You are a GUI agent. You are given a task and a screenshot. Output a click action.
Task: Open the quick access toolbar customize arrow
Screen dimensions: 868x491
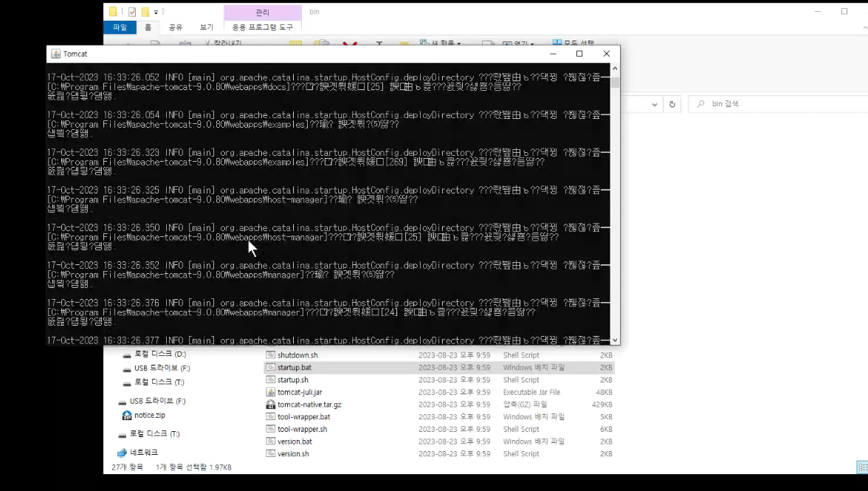pos(156,12)
